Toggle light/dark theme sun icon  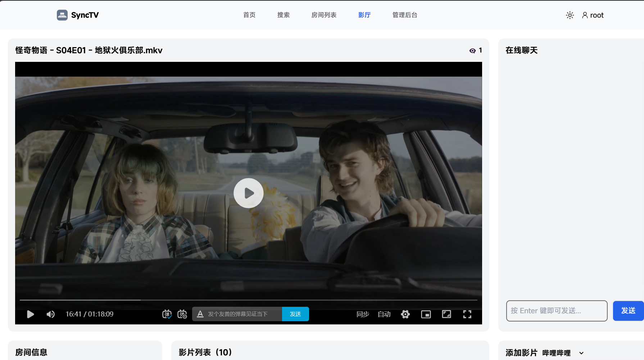570,15
